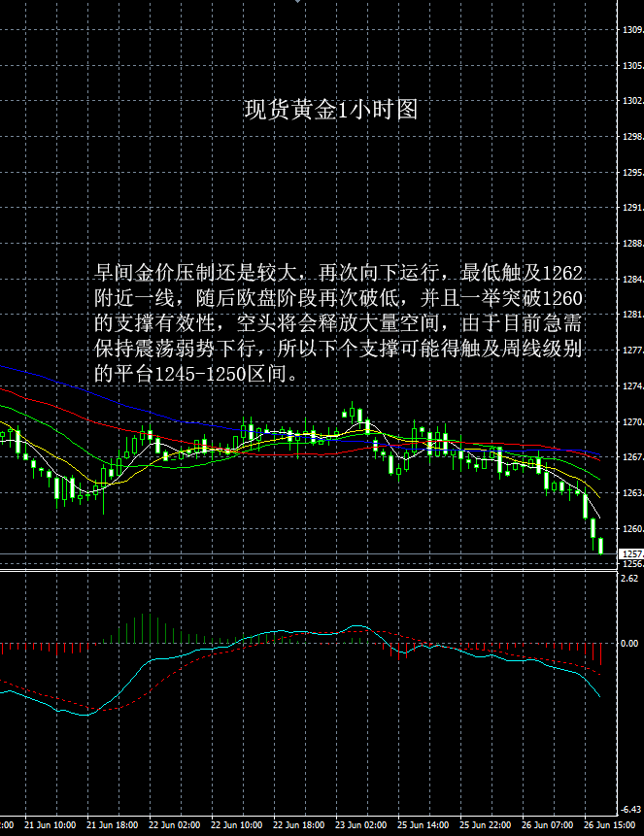
Task: Click the 1263 price axis label
Action: pyautogui.click(x=632, y=493)
